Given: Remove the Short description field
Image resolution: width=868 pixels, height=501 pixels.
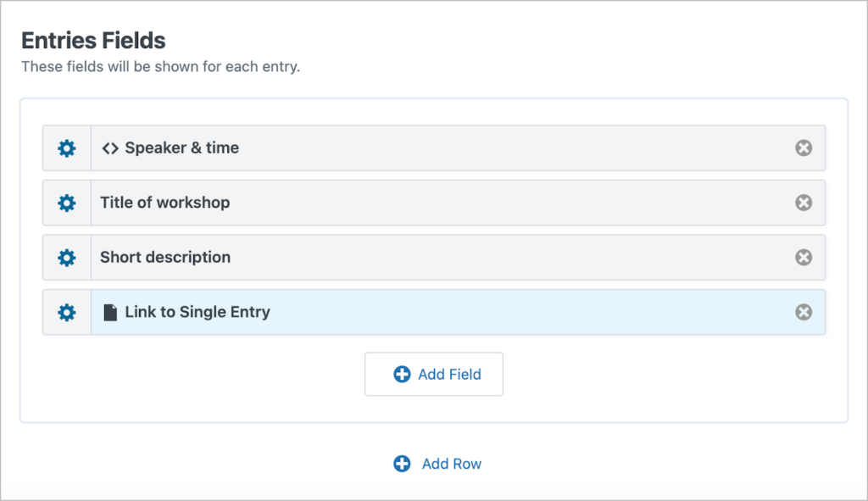Looking at the screenshot, I should coord(804,257).
